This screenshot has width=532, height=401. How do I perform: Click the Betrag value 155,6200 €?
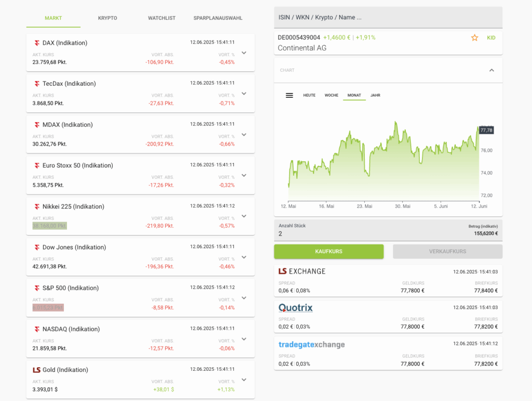[486, 233]
